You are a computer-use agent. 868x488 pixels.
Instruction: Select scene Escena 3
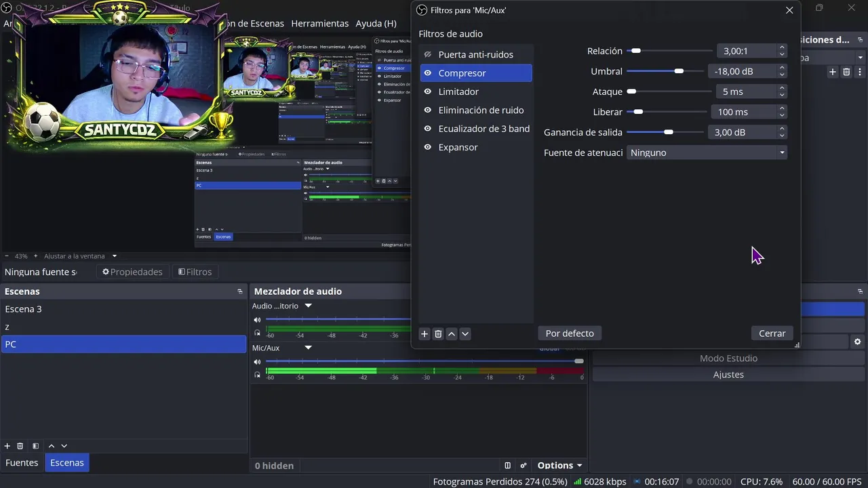tap(123, 309)
